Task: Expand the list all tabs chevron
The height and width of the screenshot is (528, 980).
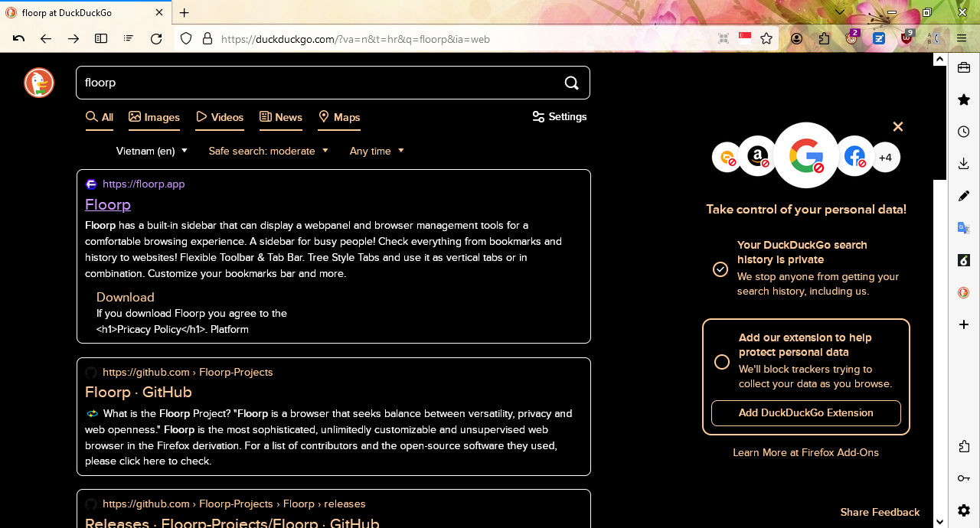Action: click(x=840, y=12)
